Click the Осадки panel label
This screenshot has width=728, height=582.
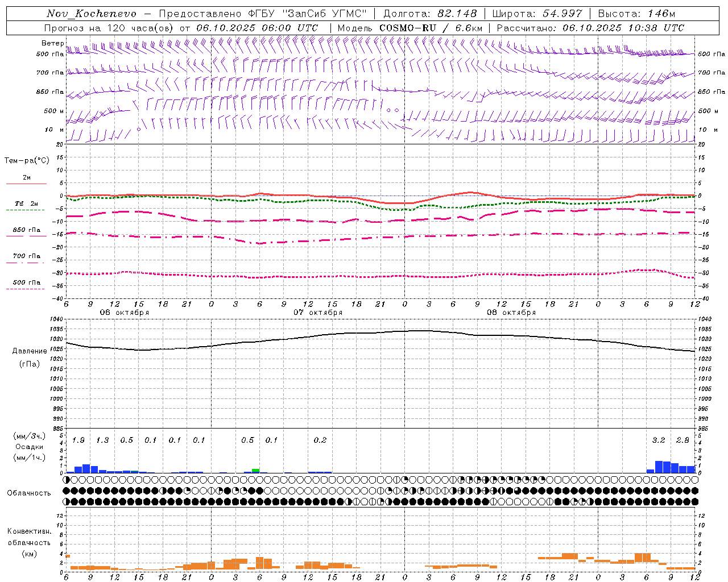(29, 447)
